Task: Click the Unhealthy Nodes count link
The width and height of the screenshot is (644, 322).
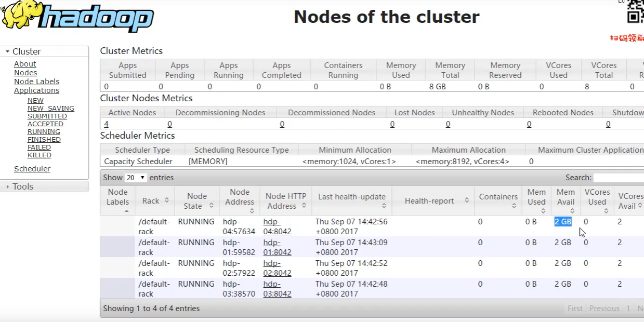Action: tap(448, 124)
